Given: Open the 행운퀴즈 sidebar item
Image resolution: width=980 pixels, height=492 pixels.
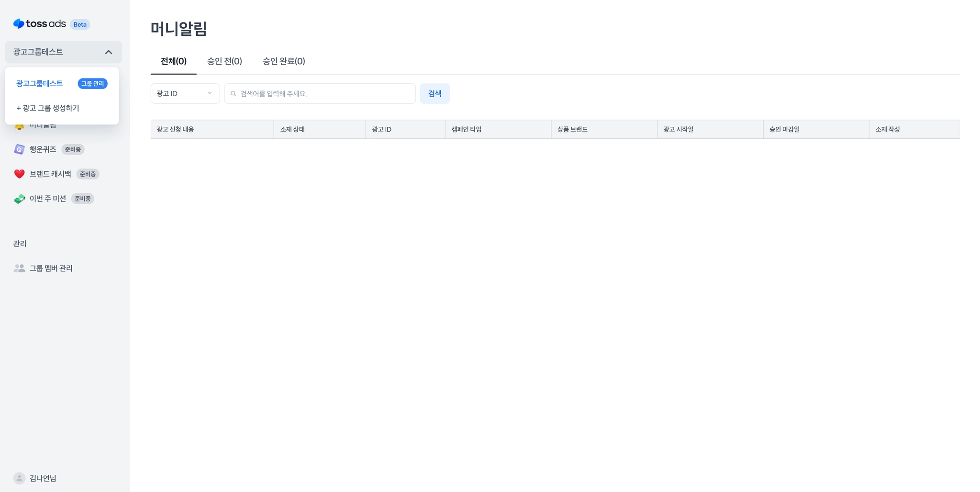Looking at the screenshot, I should point(43,149).
